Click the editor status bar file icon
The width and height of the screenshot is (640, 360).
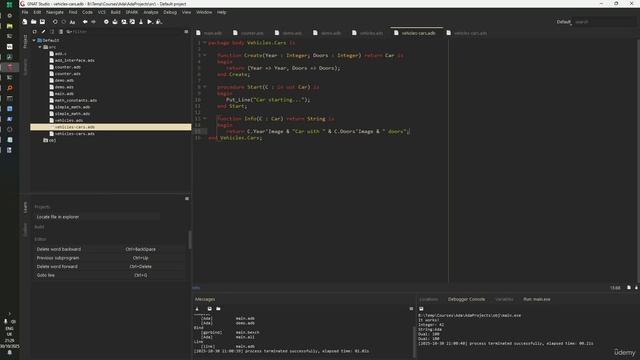pyautogui.click(x=629, y=288)
